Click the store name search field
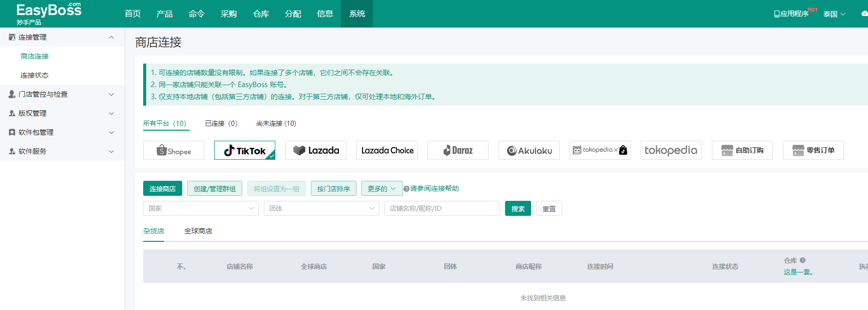 tap(442, 209)
